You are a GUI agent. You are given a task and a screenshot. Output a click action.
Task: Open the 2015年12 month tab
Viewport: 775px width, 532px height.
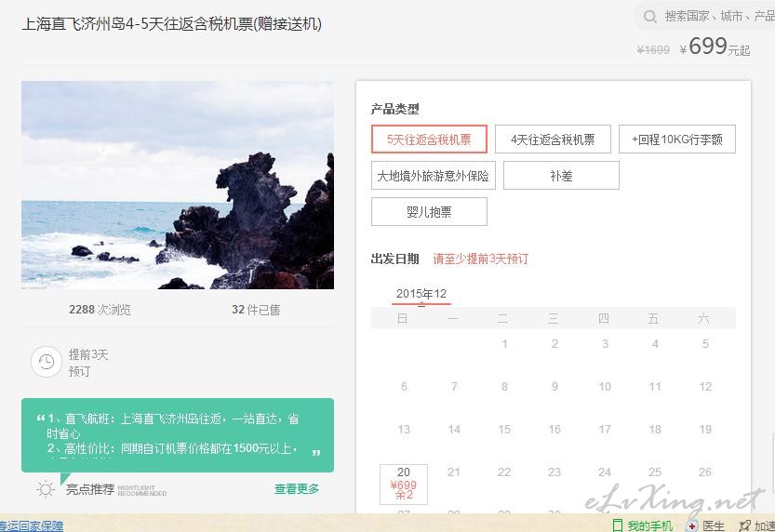tap(421, 294)
